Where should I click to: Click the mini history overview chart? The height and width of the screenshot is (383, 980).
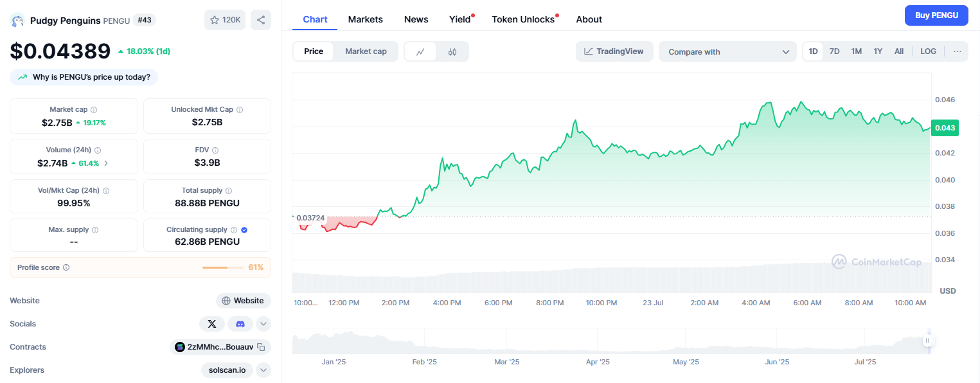coord(610,341)
